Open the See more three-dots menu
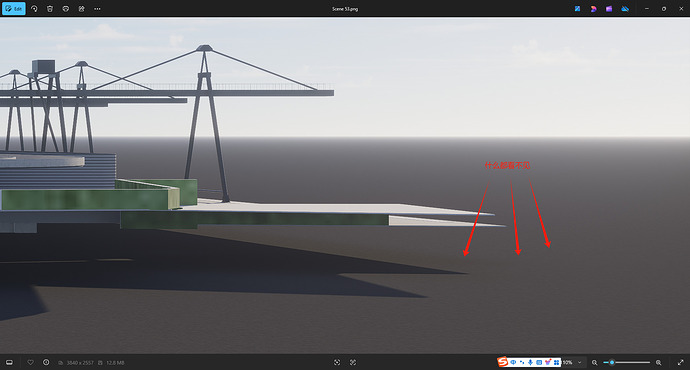 point(97,9)
